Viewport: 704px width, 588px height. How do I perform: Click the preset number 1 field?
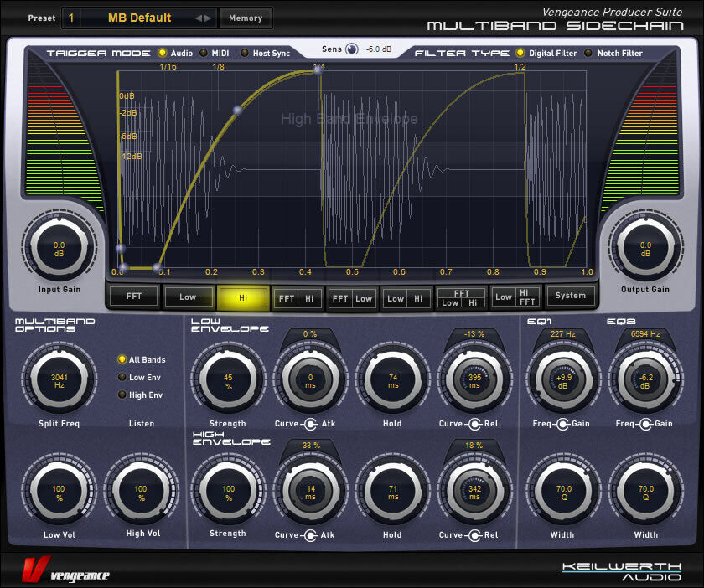[x=71, y=18]
